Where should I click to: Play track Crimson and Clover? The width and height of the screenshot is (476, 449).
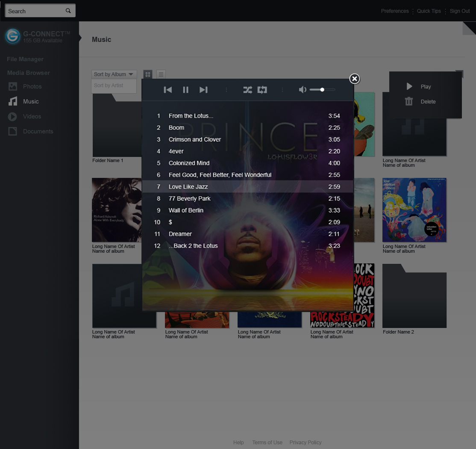247,139
